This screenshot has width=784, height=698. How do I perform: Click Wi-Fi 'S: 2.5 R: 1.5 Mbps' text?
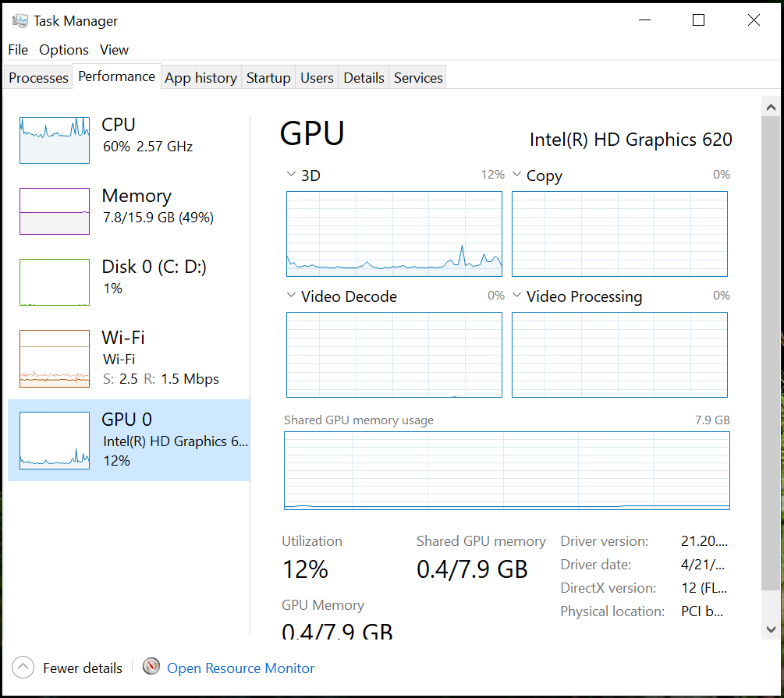click(x=161, y=379)
